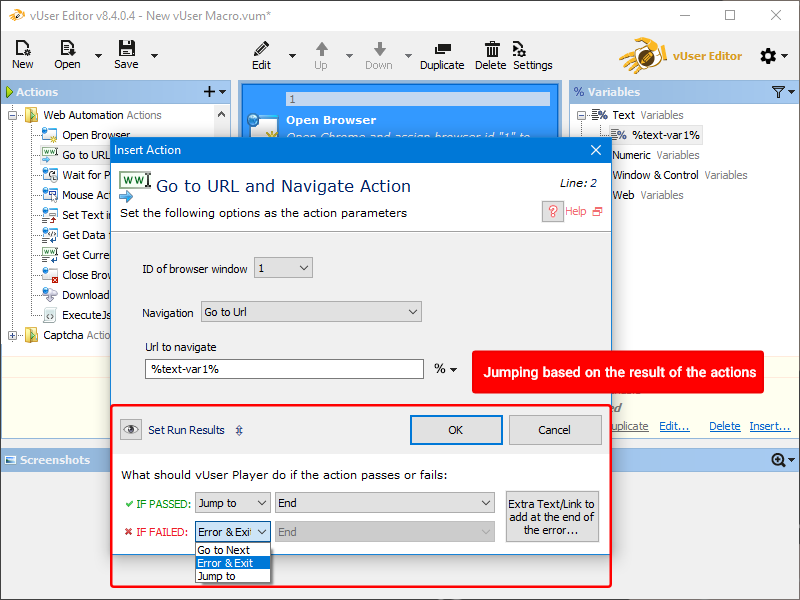This screenshot has width=800, height=600.
Task: Select the Mouse action icon in tree
Action: coord(50,195)
